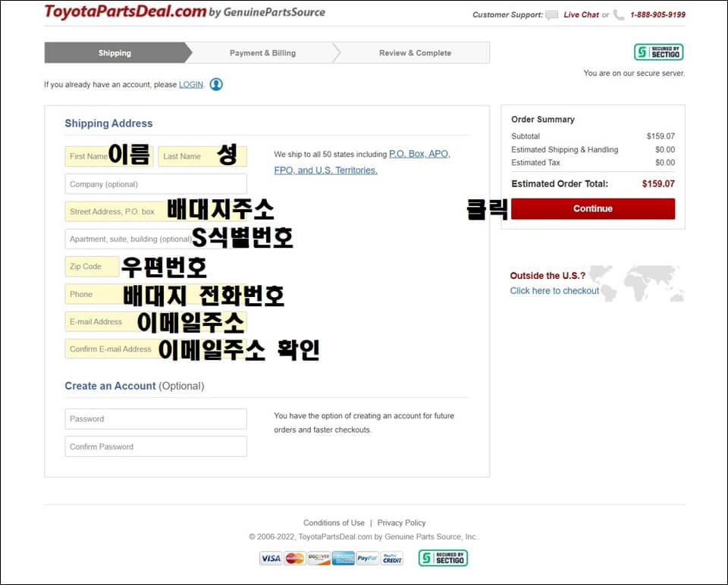Image resolution: width=728 pixels, height=585 pixels.
Task: Open Conditions of Use
Action: click(x=334, y=523)
